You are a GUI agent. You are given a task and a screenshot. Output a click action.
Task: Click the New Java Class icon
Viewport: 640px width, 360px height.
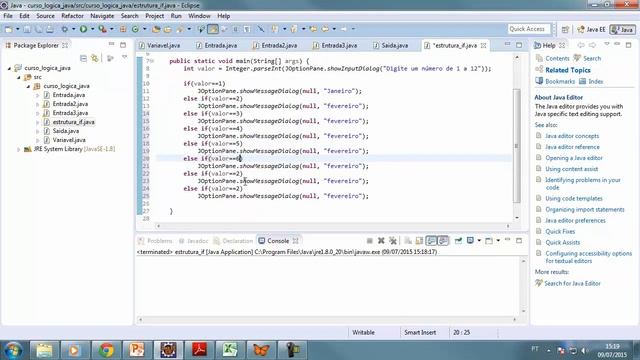click(135, 29)
